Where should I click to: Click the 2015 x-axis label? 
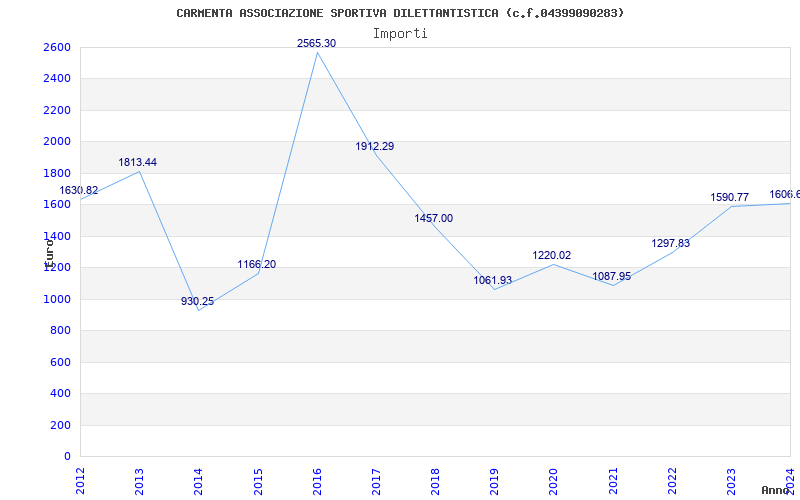258,481
